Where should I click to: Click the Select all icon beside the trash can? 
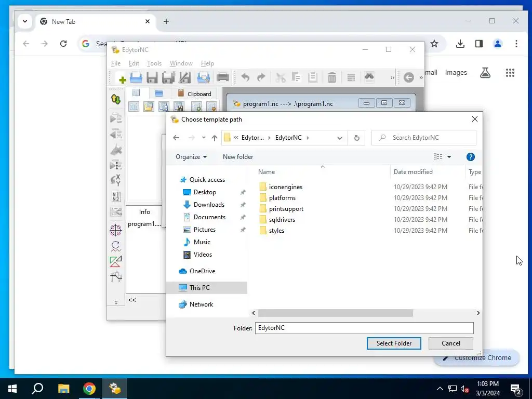tap(351, 78)
